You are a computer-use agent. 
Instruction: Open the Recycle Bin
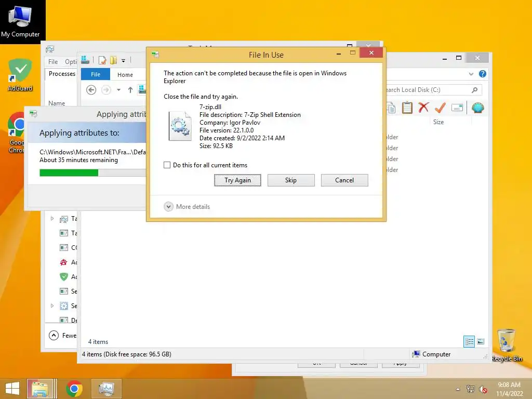click(x=507, y=345)
